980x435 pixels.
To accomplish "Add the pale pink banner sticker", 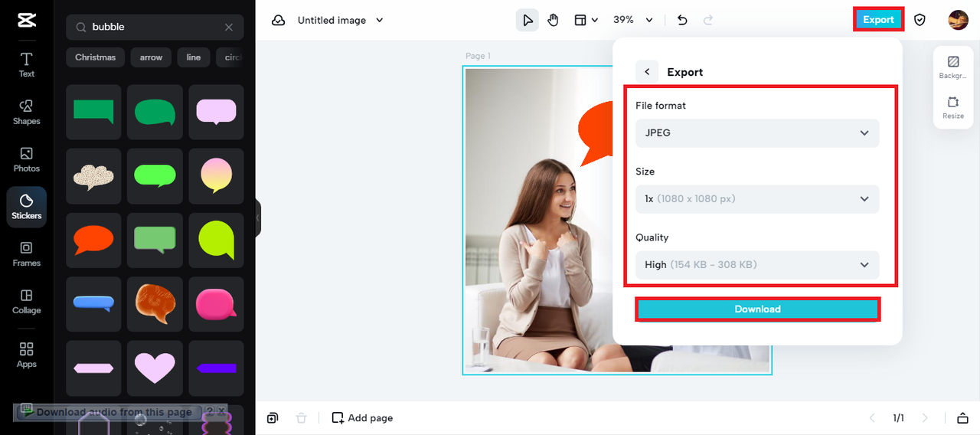I will coord(93,368).
